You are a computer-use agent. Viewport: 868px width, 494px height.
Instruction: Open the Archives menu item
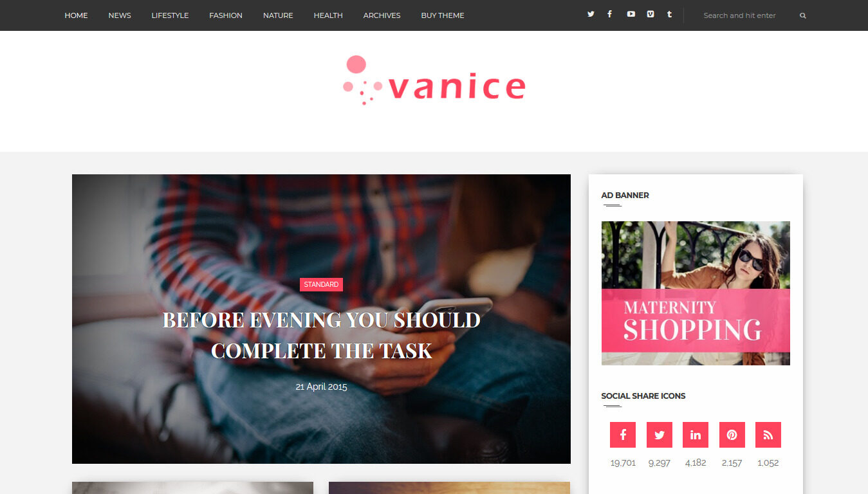(x=382, y=15)
